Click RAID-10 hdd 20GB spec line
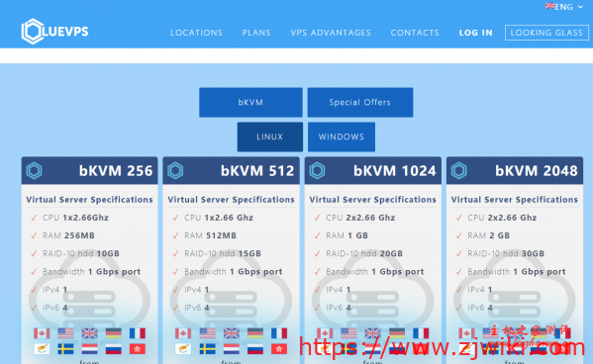The height and width of the screenshot is (364, 593). click(364, 253)
